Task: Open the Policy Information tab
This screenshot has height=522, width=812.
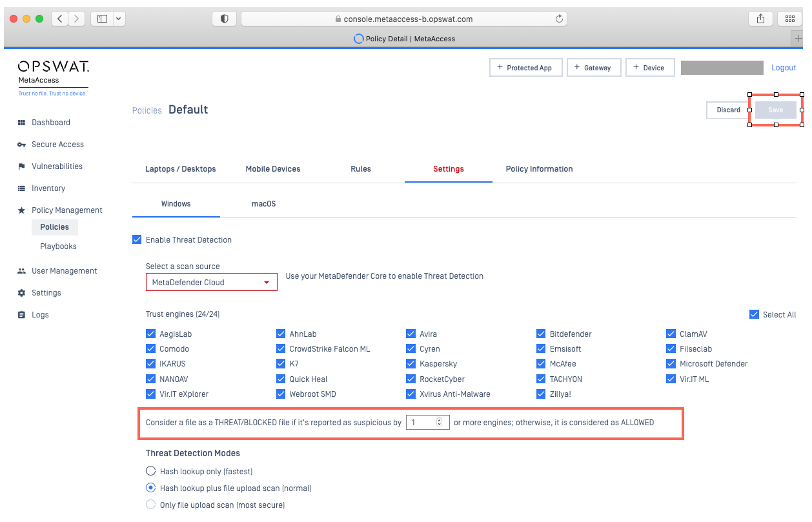Action: (540, 169)
